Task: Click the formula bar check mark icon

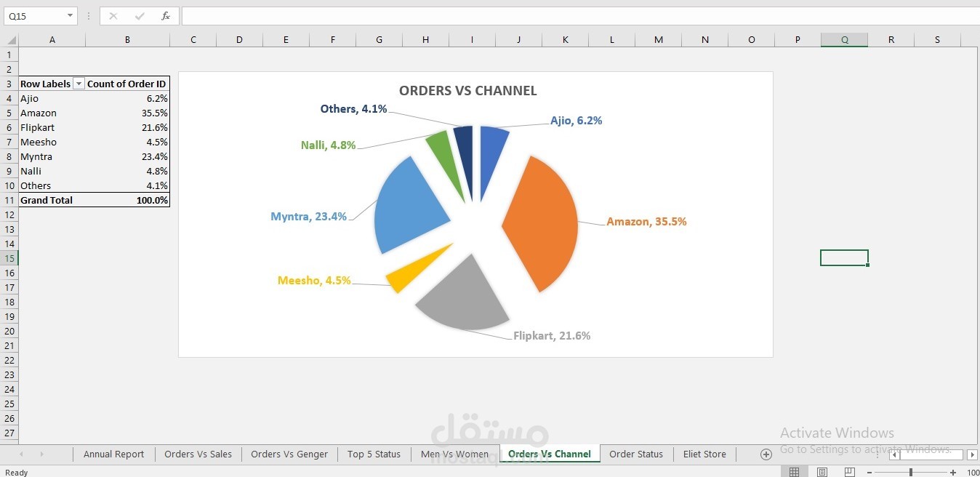Action: pos(140,16)
